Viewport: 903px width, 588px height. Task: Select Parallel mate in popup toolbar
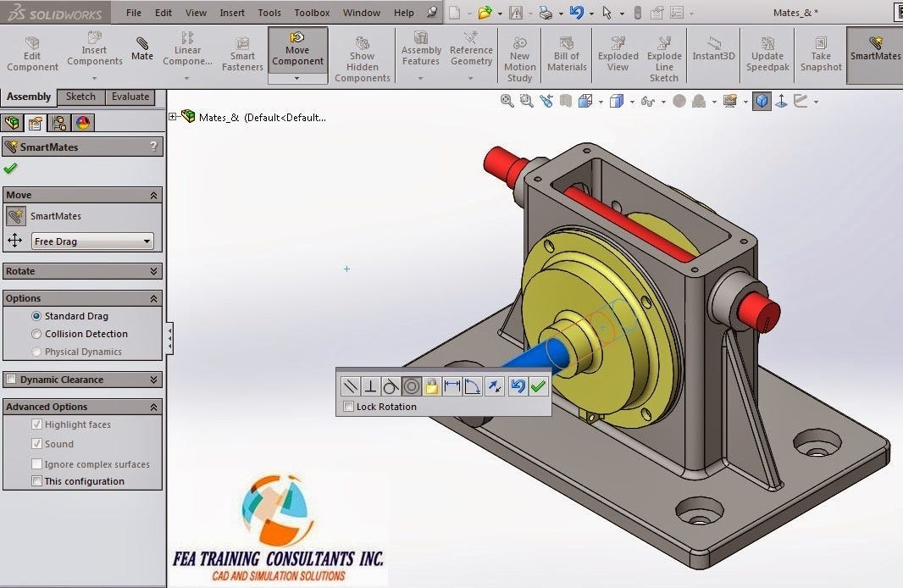[x=350, y=386]
